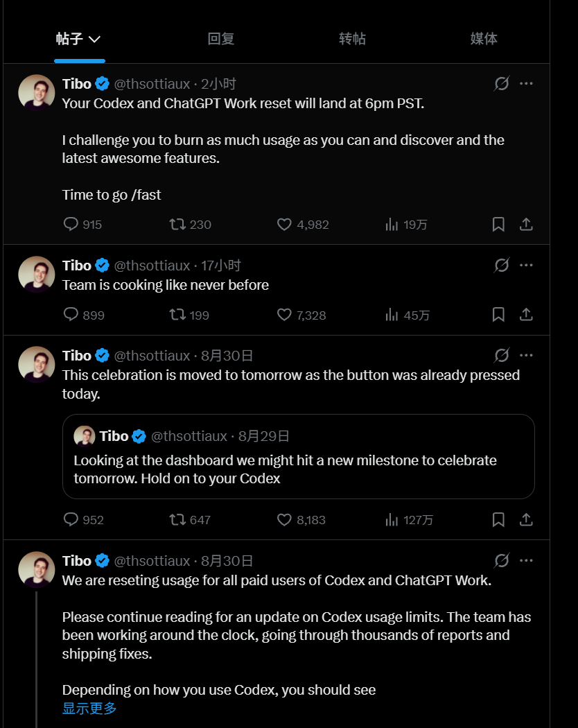Open more options on "Team is cooking" post
This screenshot has width=578, height=728.
coord(526,265)
